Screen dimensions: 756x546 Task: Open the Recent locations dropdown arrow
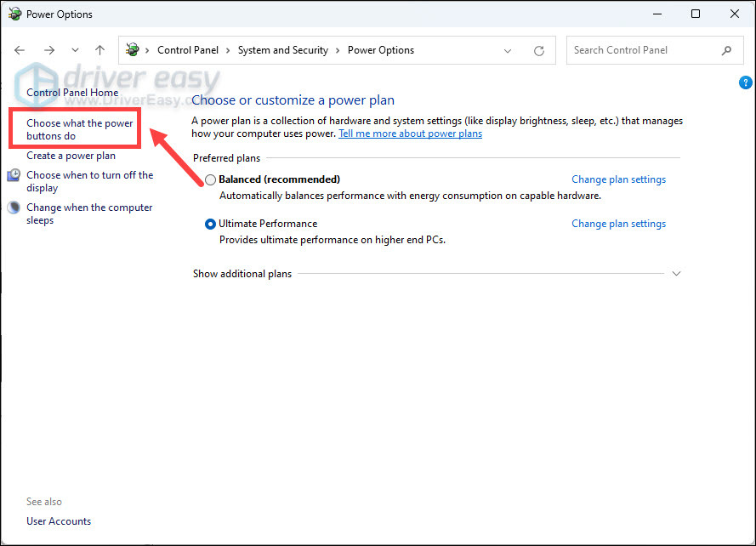click(75, 50)
